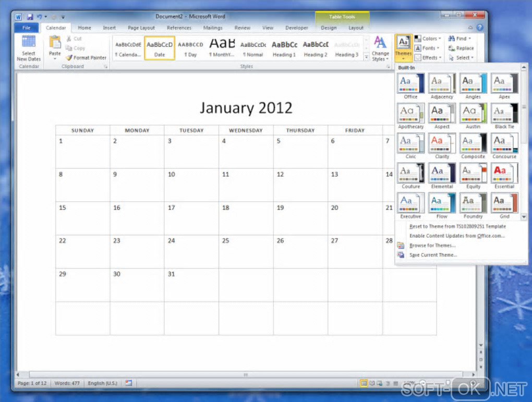Screen dimensions: 532x402
Task: Open the Clipboard dialog launcher
Action: 105,67
